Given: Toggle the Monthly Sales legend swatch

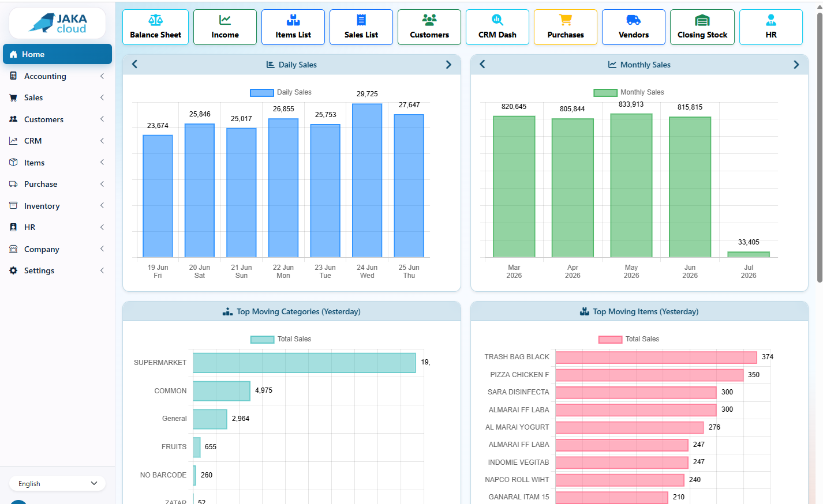Looking at the screenshot, I should [x=605, y=92].
